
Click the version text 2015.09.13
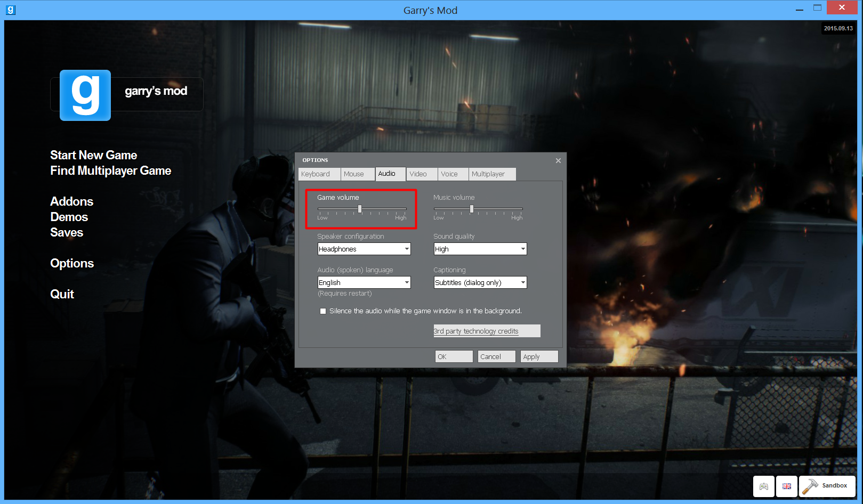click(838, 29)
